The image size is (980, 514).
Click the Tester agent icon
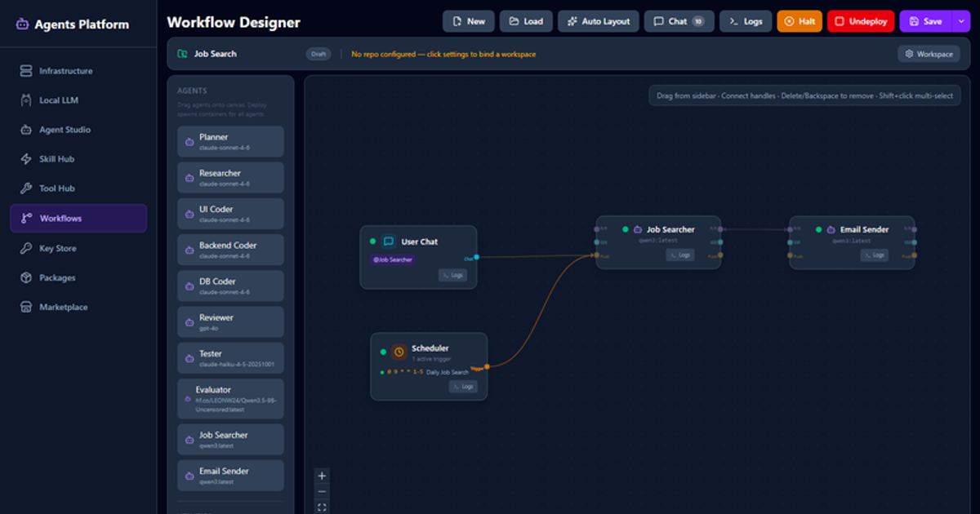click(189, 357)
